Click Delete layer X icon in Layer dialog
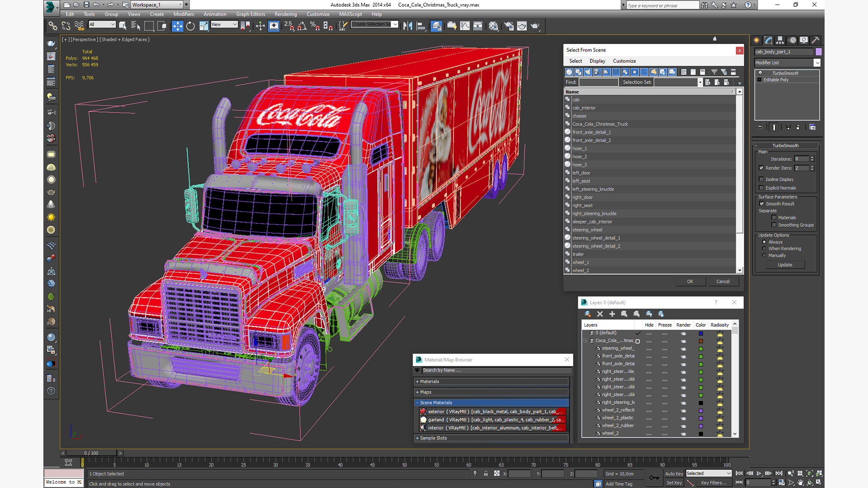The height and width of the screenshot is (488, 868). (x=600, y=314)
